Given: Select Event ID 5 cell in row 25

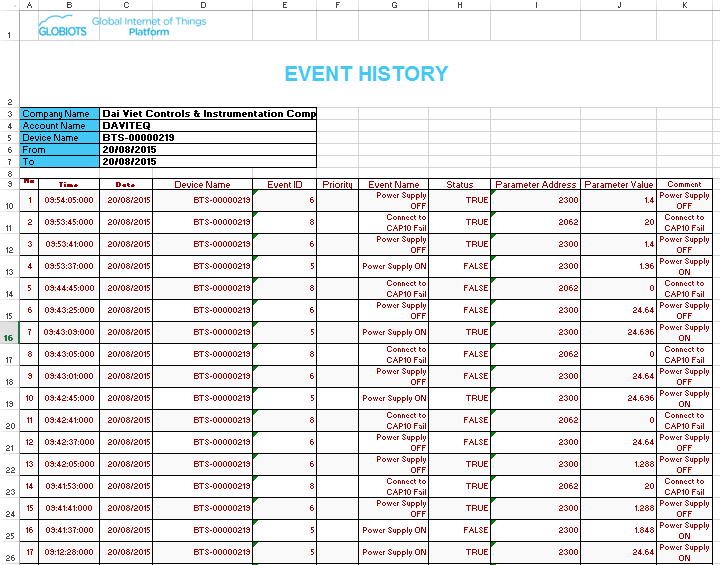Looking at the screenshot, I should click(285, 531).
